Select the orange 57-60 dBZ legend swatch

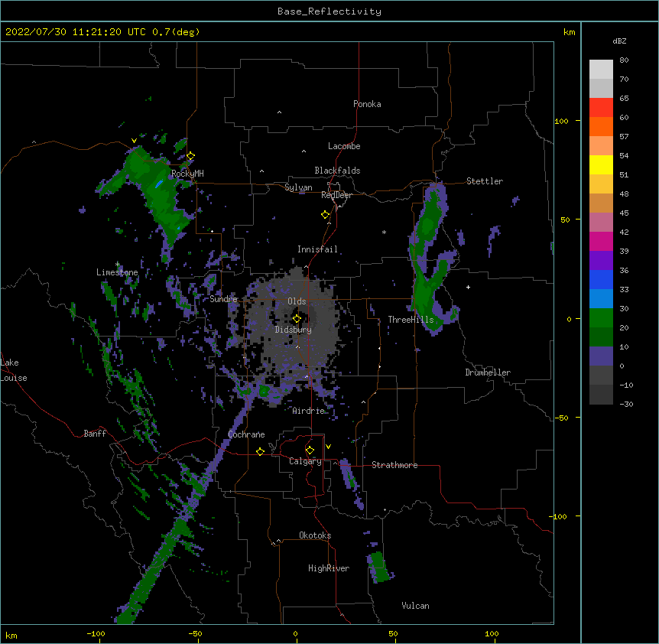(x=601, y=126)
